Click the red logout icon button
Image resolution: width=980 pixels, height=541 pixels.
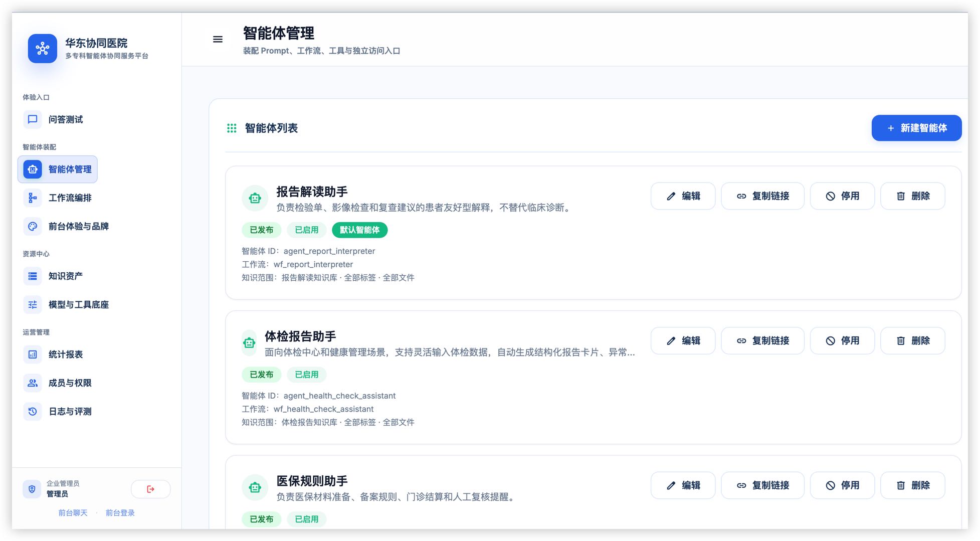click(150, 489)
